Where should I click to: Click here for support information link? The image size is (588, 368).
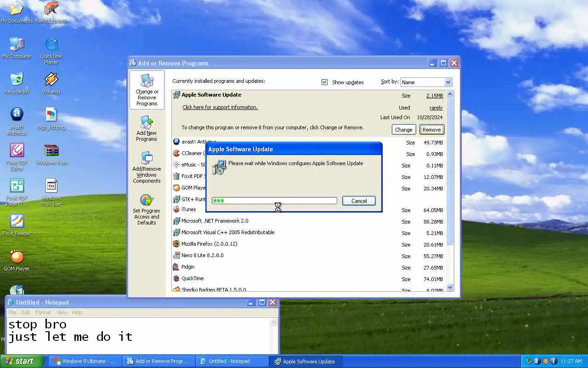(x=220, y=107)
